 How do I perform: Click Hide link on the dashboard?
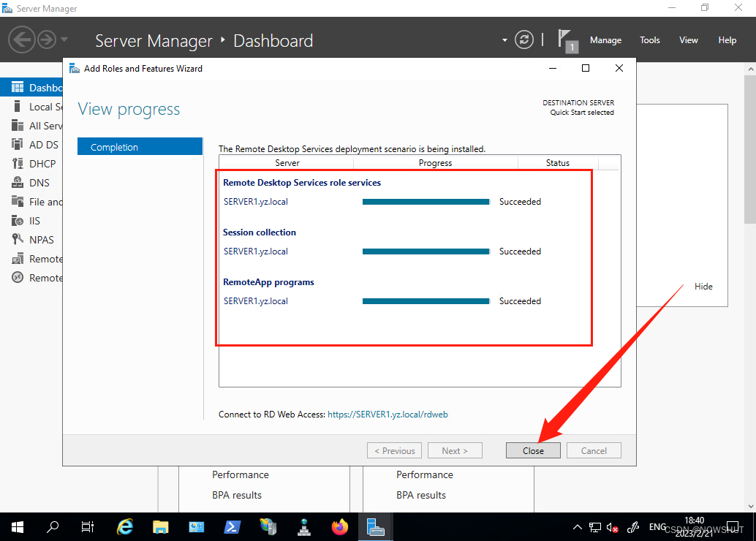(703, 287)
